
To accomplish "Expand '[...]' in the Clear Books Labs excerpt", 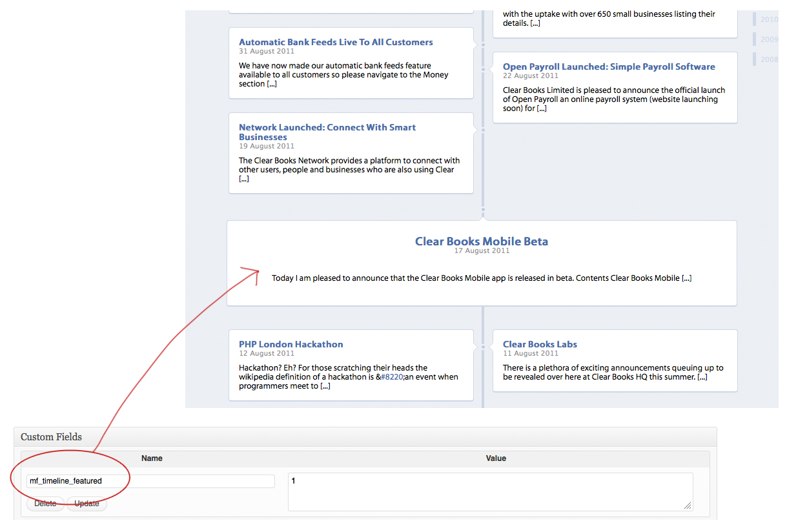I will pyautogui.click(x=702, y=377).
